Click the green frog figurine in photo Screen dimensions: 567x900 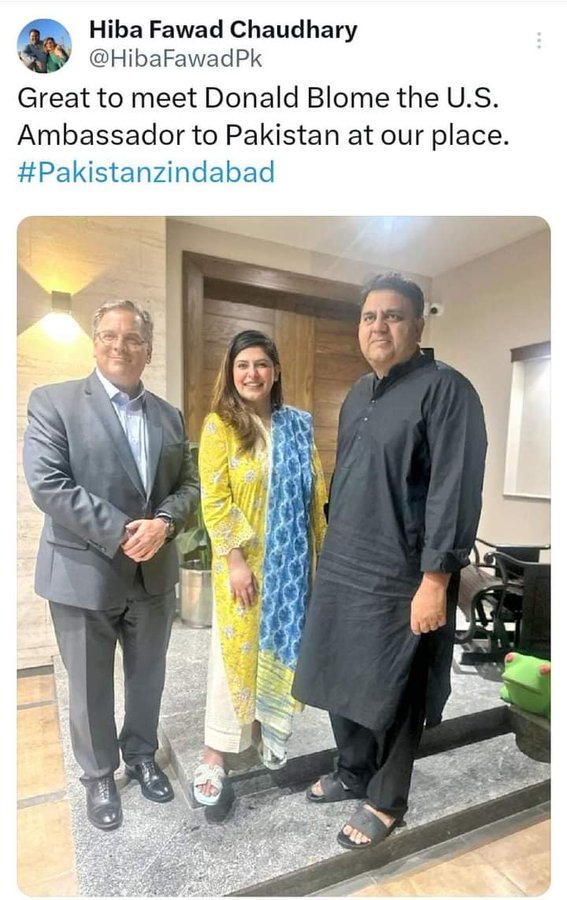(x=525, y=683)
